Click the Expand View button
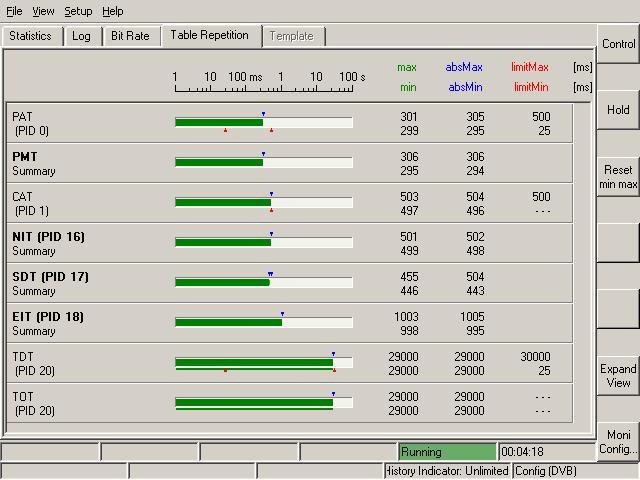Screen dimensions: 640x480 click(x=618, y=376)
